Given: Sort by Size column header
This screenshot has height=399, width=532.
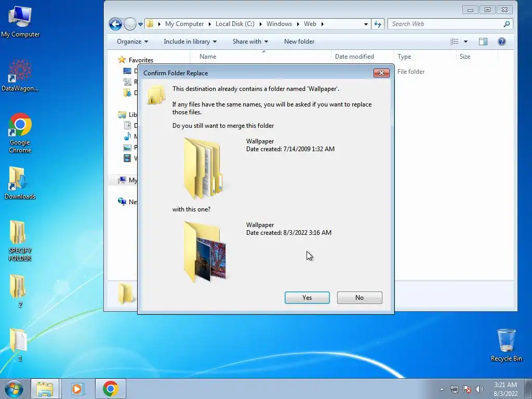Looking at the screenshot, I should pyautogui.click(x=477, y=57).
